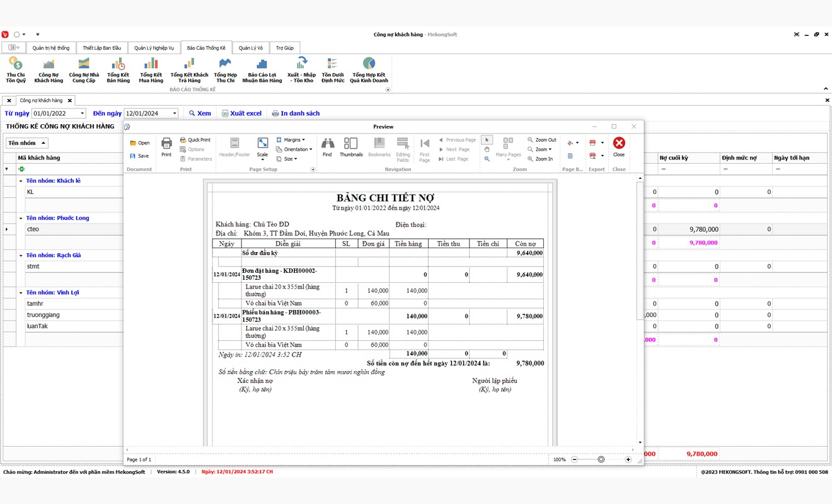Viewport: 832px width, 504px height.
Task: Click the Scale tool in Page Setup
Action: [x=262, y=147]
